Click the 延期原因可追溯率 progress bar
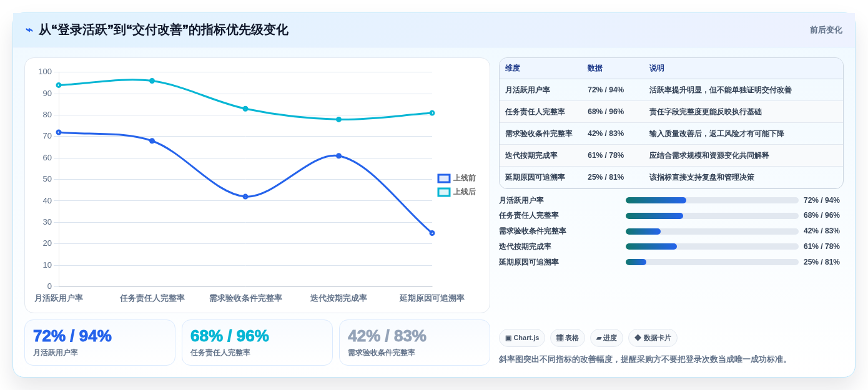The height and width of the screenshot is (390, 868). [712, 262]
